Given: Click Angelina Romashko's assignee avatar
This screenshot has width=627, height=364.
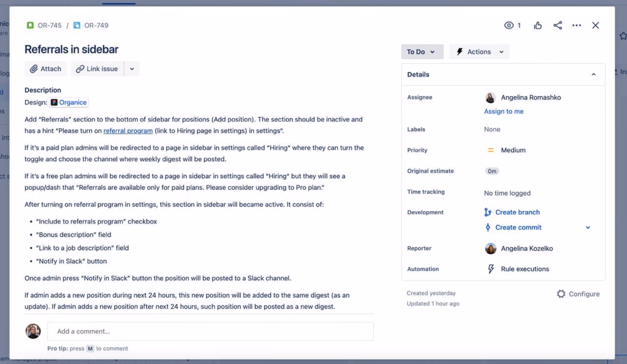Looking at the screenshot, I should pos(490,98).
